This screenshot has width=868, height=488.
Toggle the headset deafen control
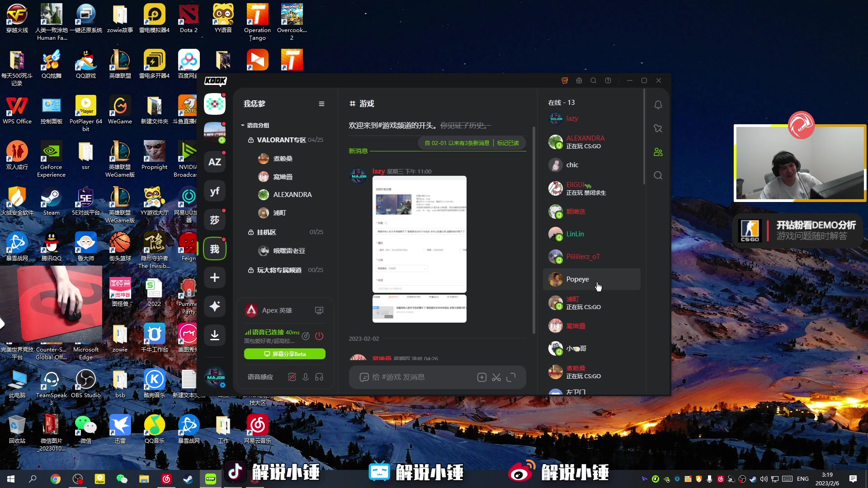(320, 377)
